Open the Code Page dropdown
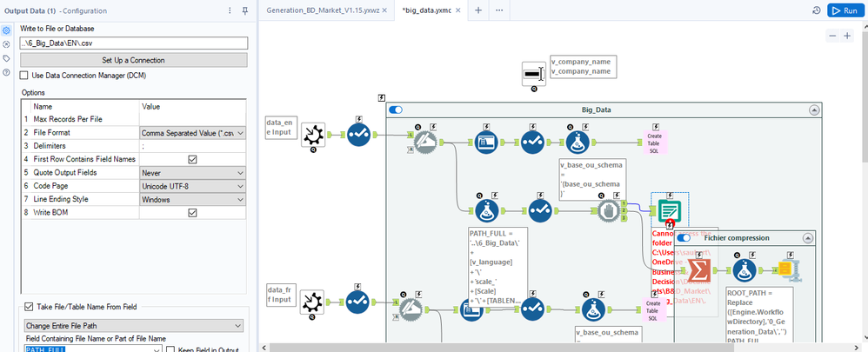The image size is (868, 352). pyautogui.click(x=192, y=186)
